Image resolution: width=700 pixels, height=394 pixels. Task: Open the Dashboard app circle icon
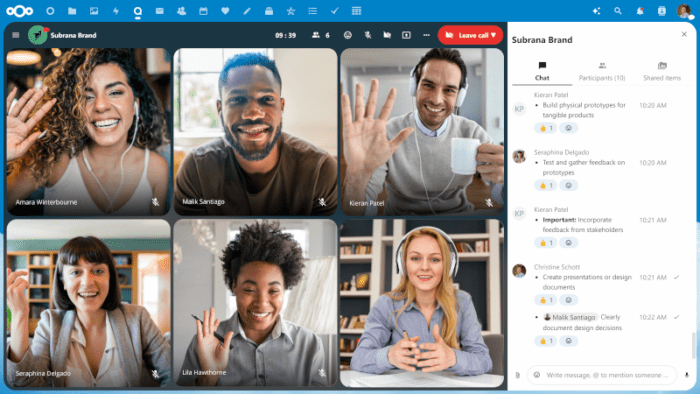[x=50, y=11]
